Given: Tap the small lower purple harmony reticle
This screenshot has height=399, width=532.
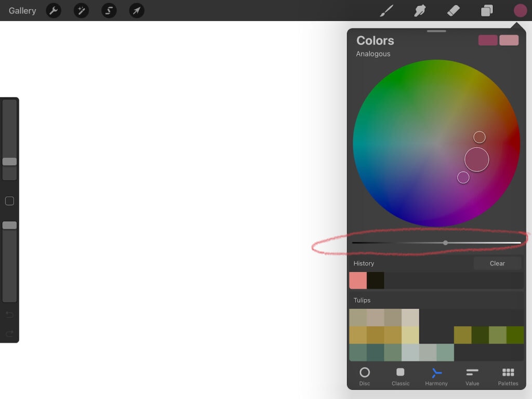Looking at the screenshot, I should (x=463, y=178).
